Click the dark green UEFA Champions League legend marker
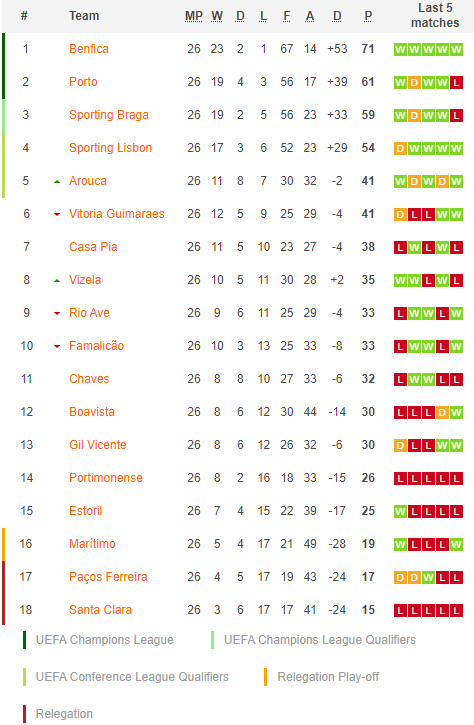The height and width of the screenshot is (725, 474). point(25,640)
